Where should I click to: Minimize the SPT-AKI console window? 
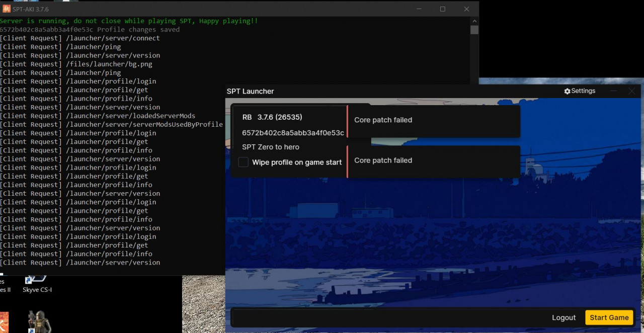point(419,9)
